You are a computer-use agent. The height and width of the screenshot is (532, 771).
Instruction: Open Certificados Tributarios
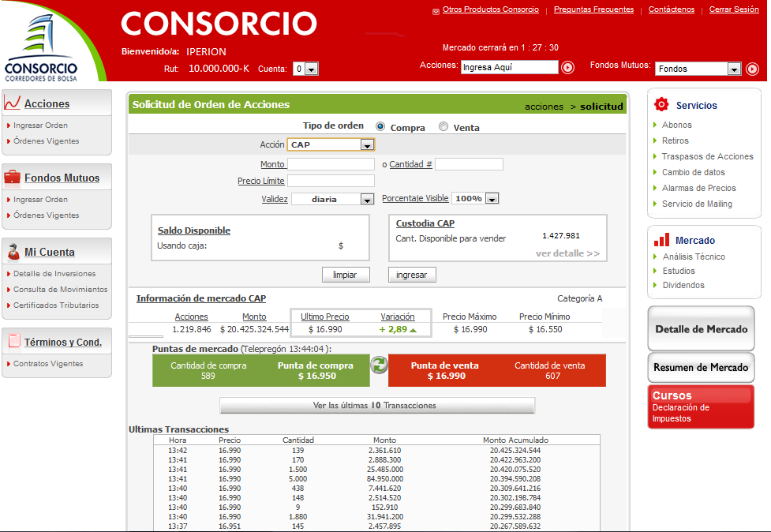[56, 305]
